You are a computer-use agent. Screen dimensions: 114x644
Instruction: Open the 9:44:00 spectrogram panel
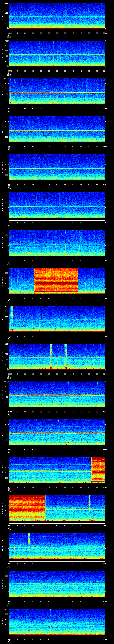pos(57,584)
